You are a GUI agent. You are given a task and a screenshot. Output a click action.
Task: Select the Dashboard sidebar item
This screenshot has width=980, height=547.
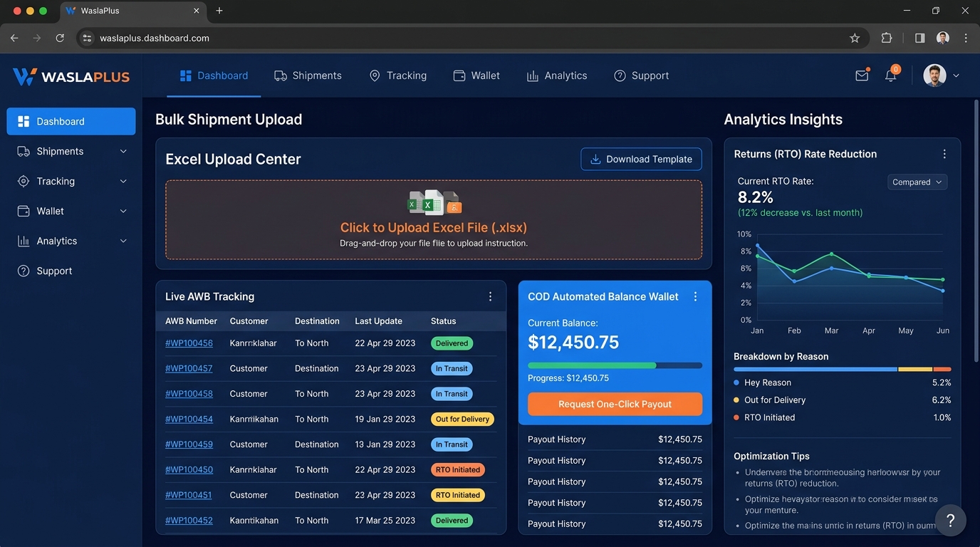[71, 121]
